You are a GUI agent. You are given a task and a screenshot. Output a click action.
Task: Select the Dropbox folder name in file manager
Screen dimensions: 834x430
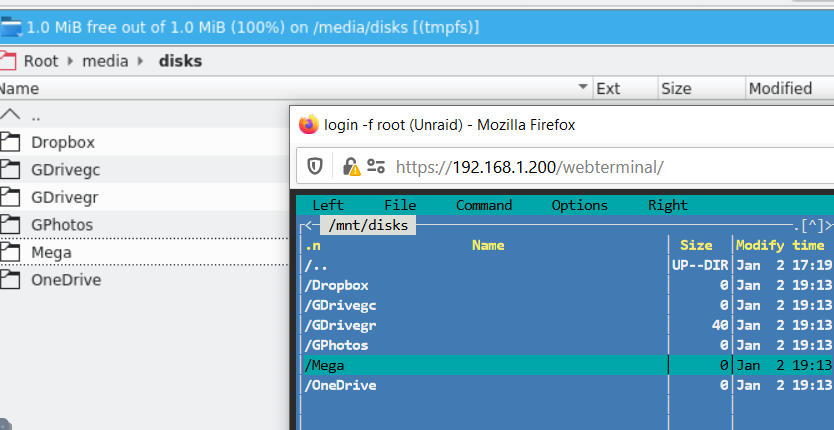pos(63,143)
